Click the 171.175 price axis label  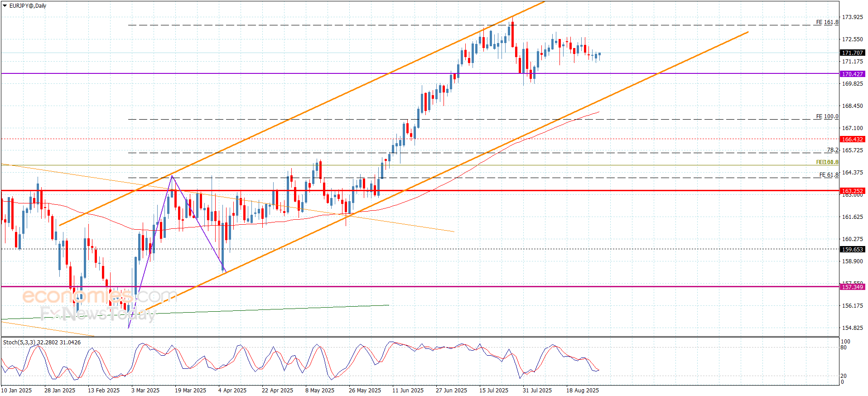(852, 62)
